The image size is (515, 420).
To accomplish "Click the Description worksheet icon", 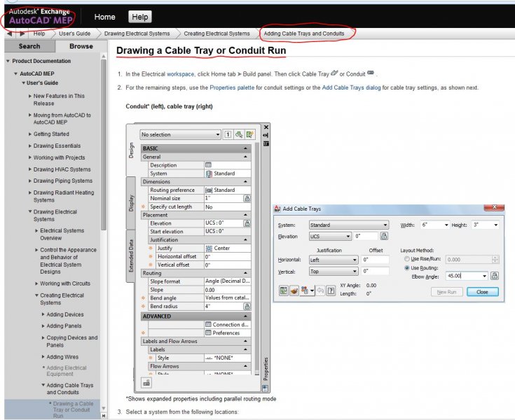I will tap(208, 165).
